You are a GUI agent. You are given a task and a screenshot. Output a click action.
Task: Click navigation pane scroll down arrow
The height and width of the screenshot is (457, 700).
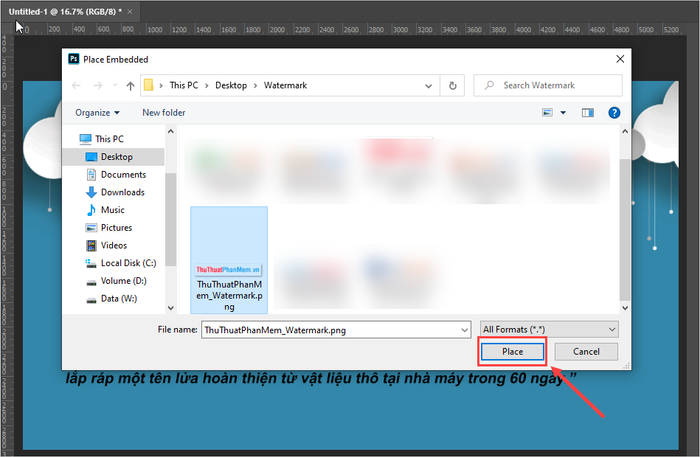click(171, 308)
